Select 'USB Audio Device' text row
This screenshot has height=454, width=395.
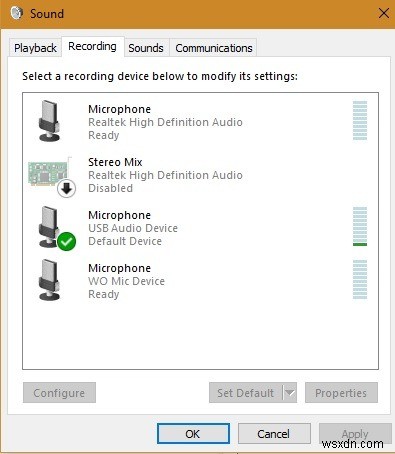pyautogui.click(x=133, y=228)
